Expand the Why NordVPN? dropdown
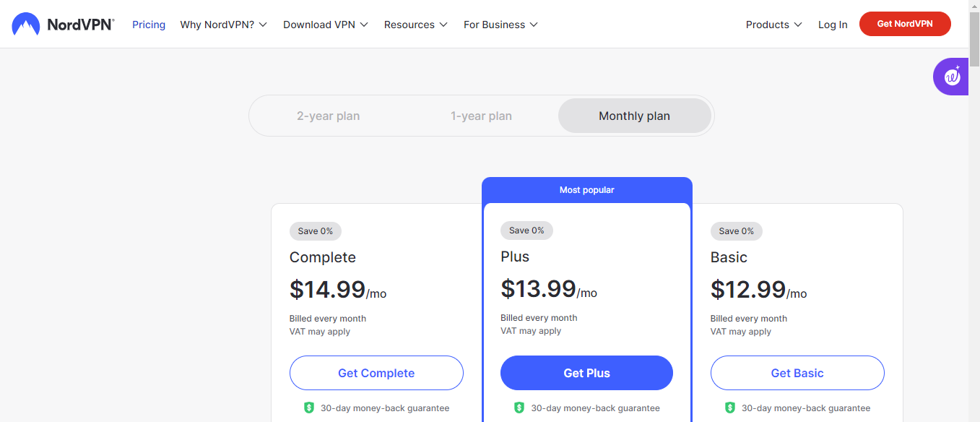 [223, 25]
